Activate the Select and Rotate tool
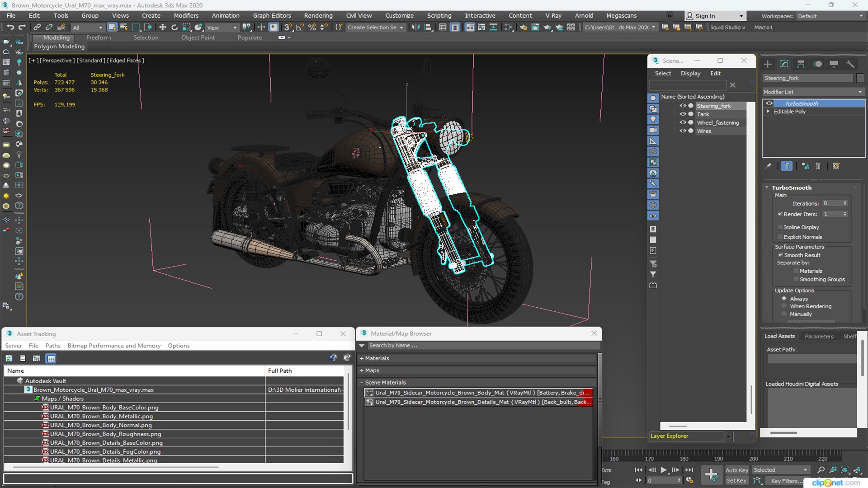 point(175,27)
